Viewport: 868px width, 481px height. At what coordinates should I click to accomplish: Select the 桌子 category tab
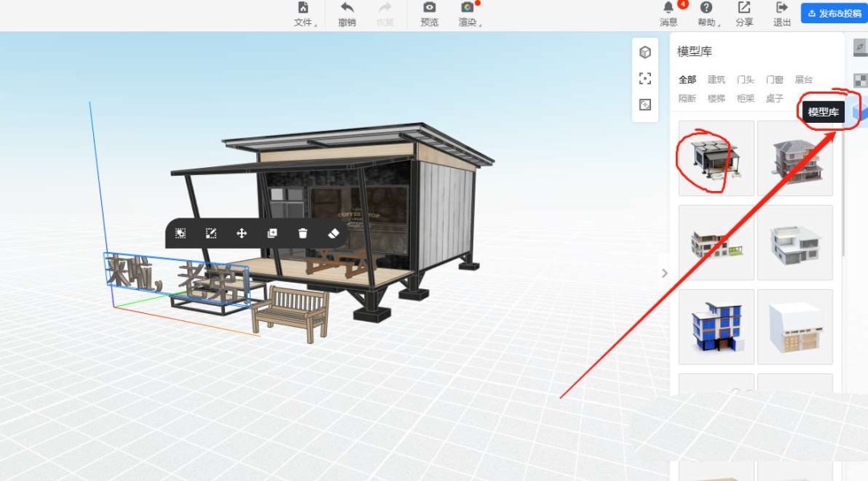774,99
